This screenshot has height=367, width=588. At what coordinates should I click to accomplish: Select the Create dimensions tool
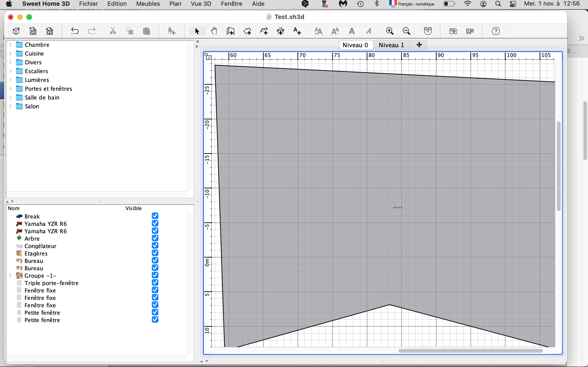click(x=281, y=31)
